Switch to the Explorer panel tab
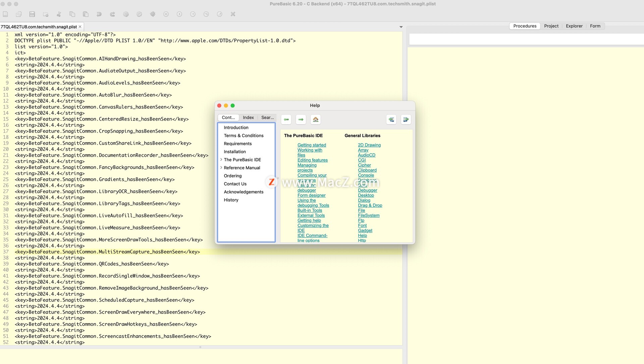The image size is (644, 364). 574,26
